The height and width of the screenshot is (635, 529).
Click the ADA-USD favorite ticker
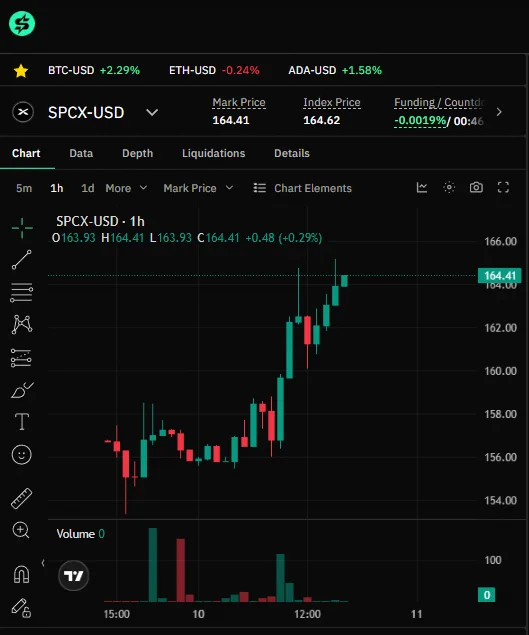pos(335,70)
